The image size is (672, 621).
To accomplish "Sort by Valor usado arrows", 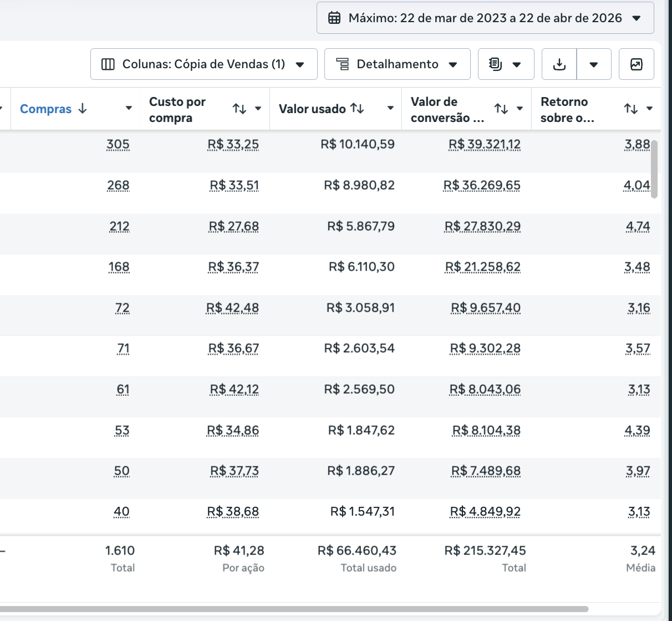I will pyautogui.click(x=358, y=109).
